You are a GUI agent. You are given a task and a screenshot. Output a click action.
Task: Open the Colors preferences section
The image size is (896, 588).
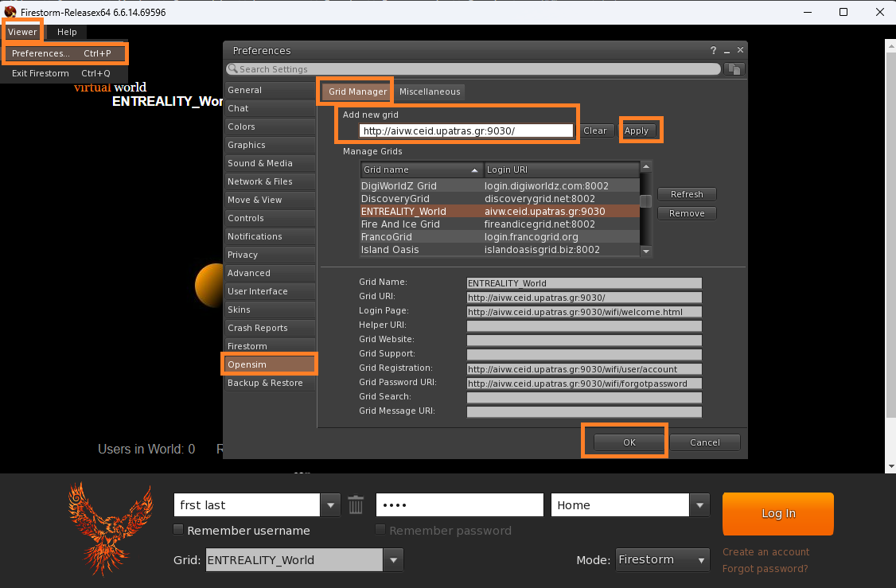270,127
